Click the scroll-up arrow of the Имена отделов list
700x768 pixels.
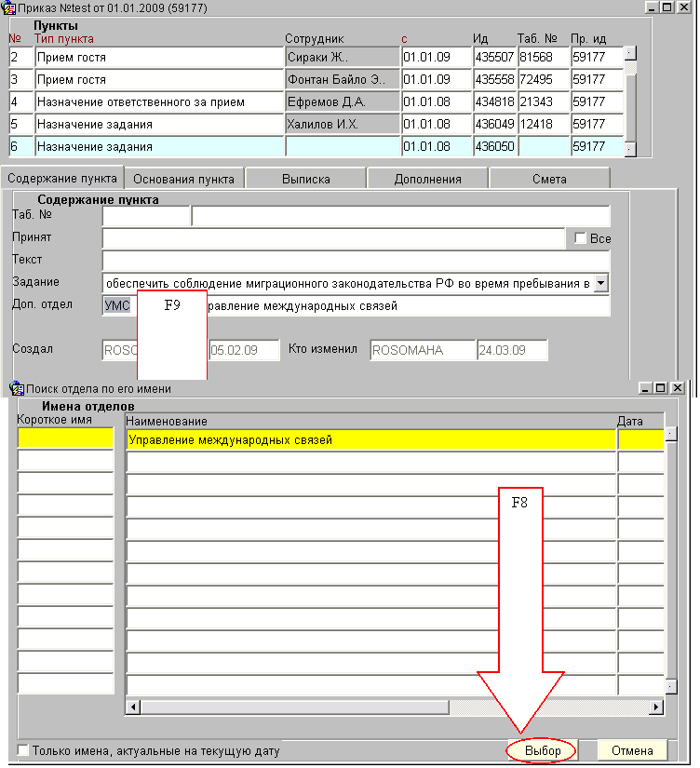(x=670, y=433)
